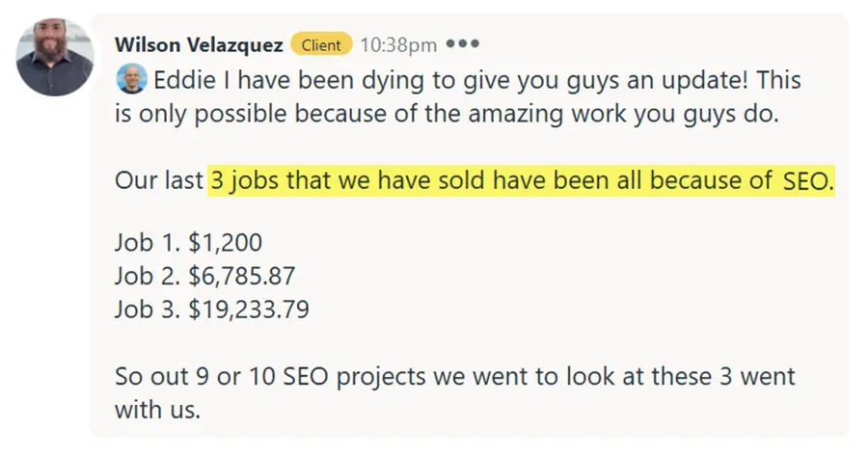Viewport: 868px width, 457px height.
Task: Click the yellow Client badge
Action: [321, 44]
